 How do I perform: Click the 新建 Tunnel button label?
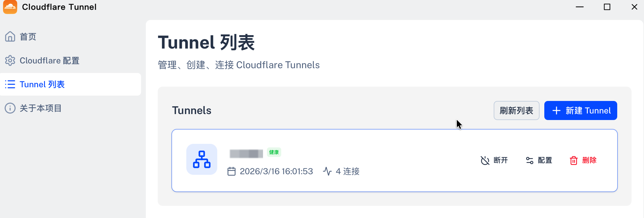click(x=588, y=111)
